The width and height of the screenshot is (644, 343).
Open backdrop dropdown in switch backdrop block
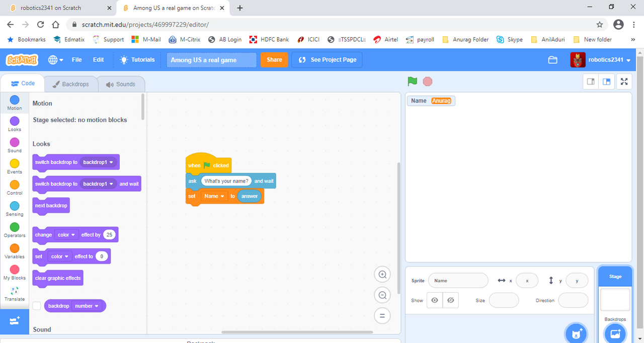[98, 162]
